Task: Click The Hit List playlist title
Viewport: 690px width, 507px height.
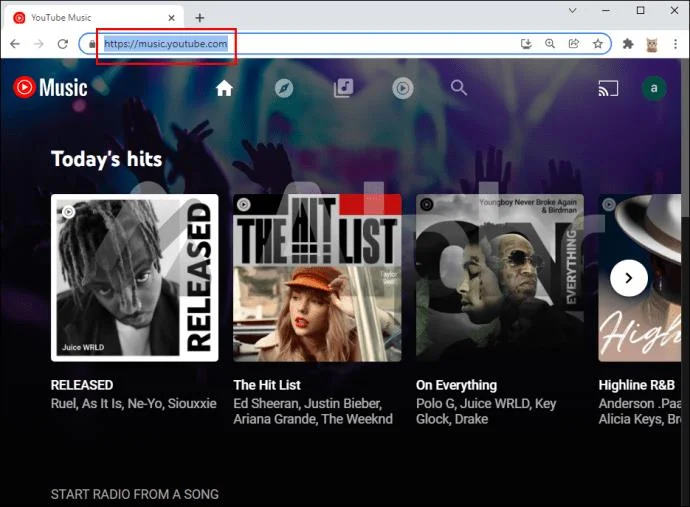Action: coord(267,385)
